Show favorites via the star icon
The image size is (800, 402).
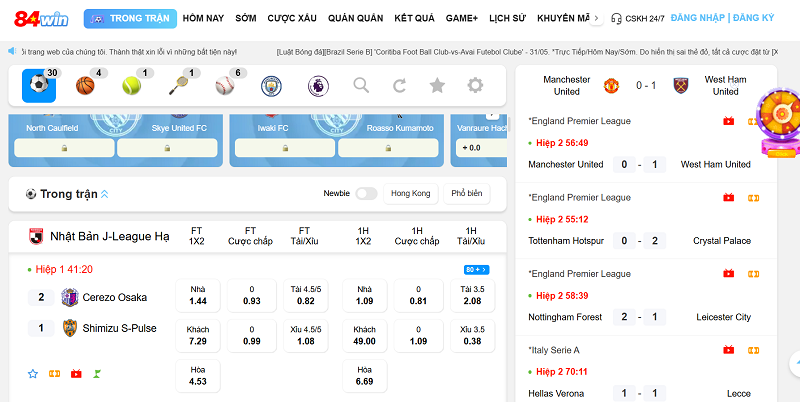[x=437, y=85]
